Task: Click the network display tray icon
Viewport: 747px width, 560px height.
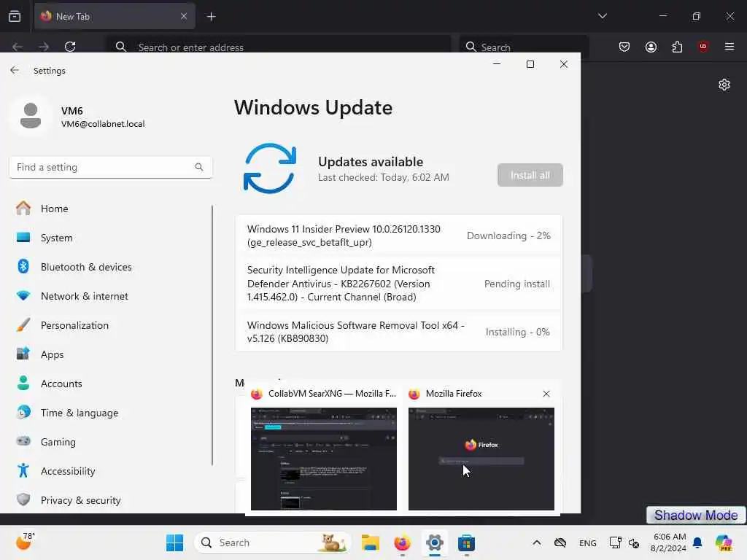Action: [615, 542]
